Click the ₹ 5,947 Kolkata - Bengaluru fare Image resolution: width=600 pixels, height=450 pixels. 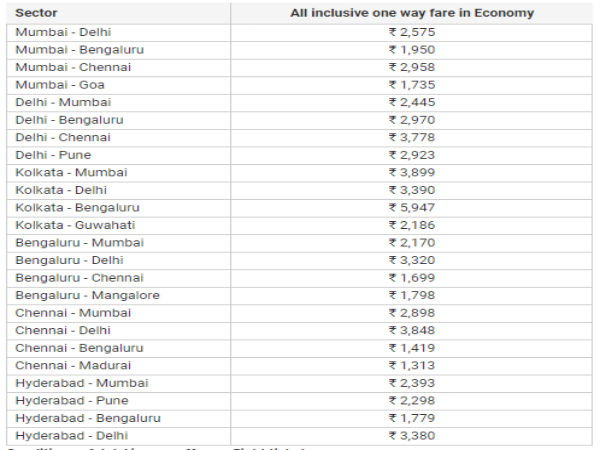pyautogui.click(x=411, y=208)
